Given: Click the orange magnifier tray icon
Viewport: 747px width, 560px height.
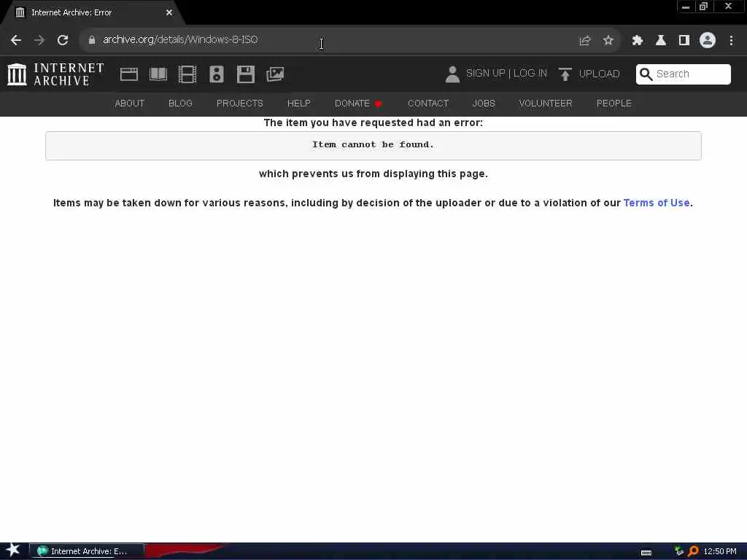Looking at the screenshot, I should (693, 551).
